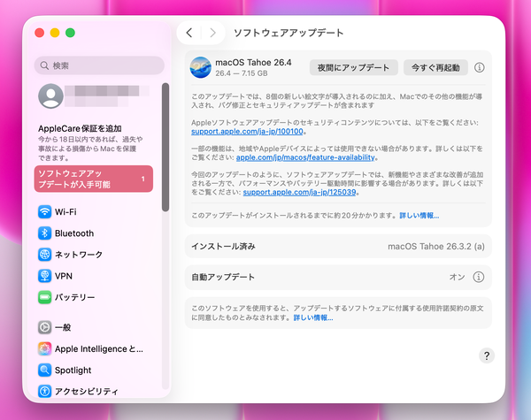Click the Wi-Fi icon in sidebar
This screenshot has width=531, height=420.
pyautogui.click(x=44, y=212)
